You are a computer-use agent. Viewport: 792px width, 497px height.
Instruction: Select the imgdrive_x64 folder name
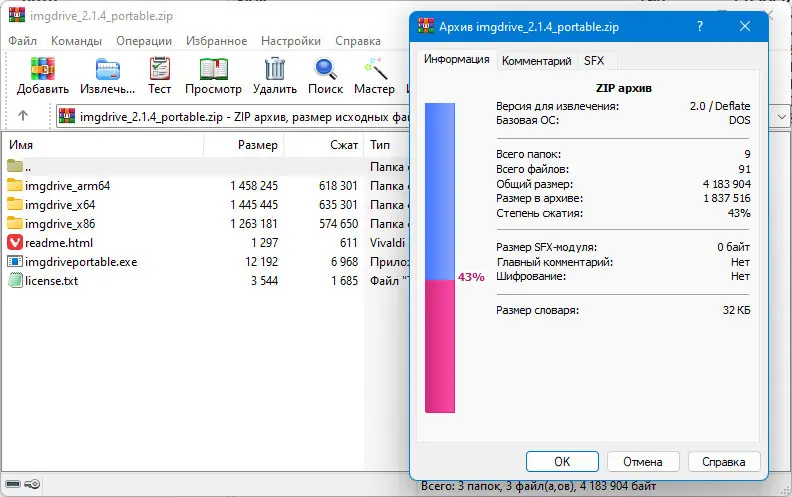coord(60,205)
